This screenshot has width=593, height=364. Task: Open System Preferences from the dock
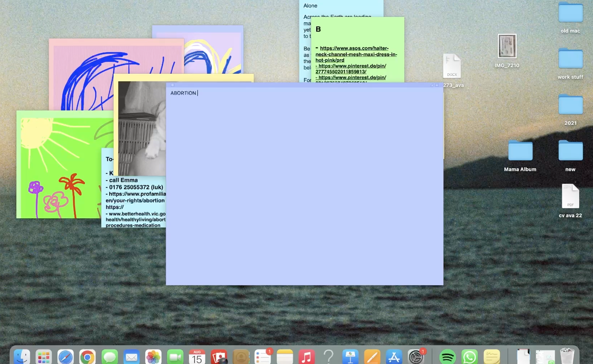(416, 357)
